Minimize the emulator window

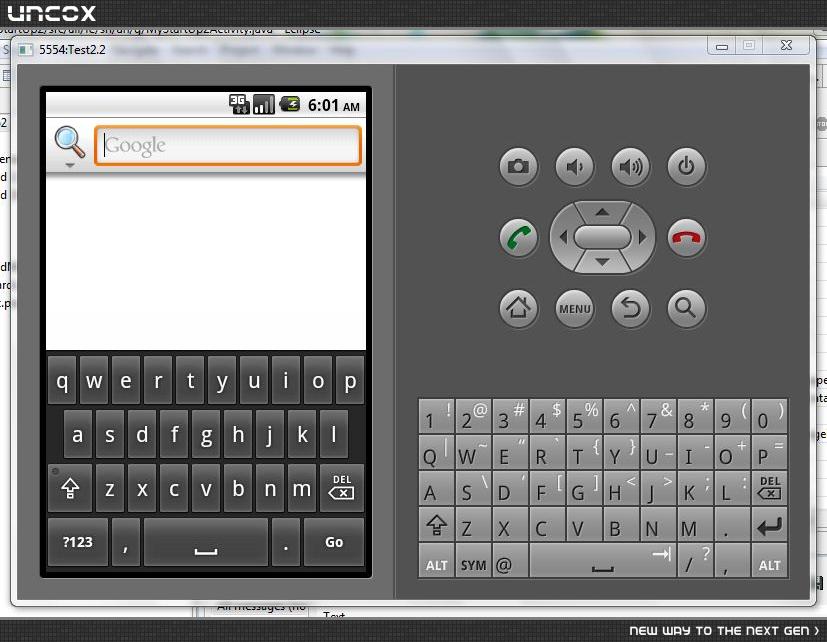coord(722,46)
